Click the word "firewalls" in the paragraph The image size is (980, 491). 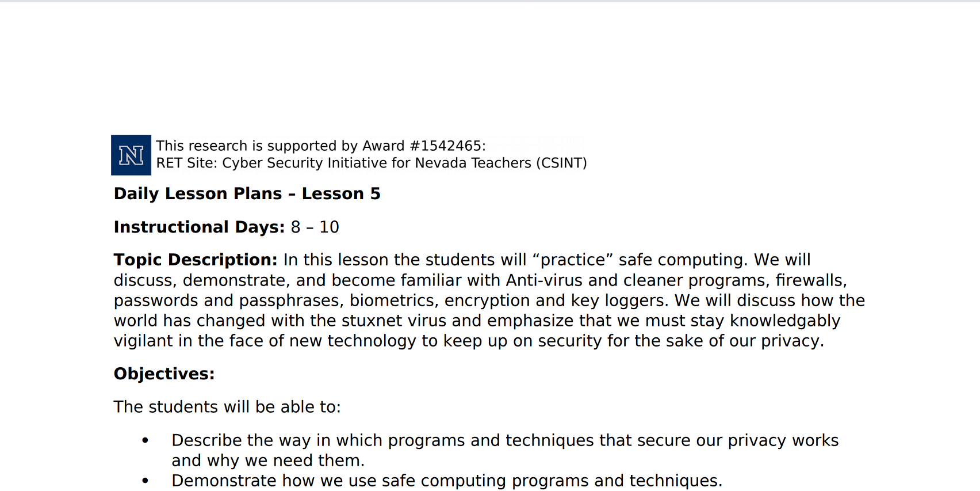pos(810,280)
